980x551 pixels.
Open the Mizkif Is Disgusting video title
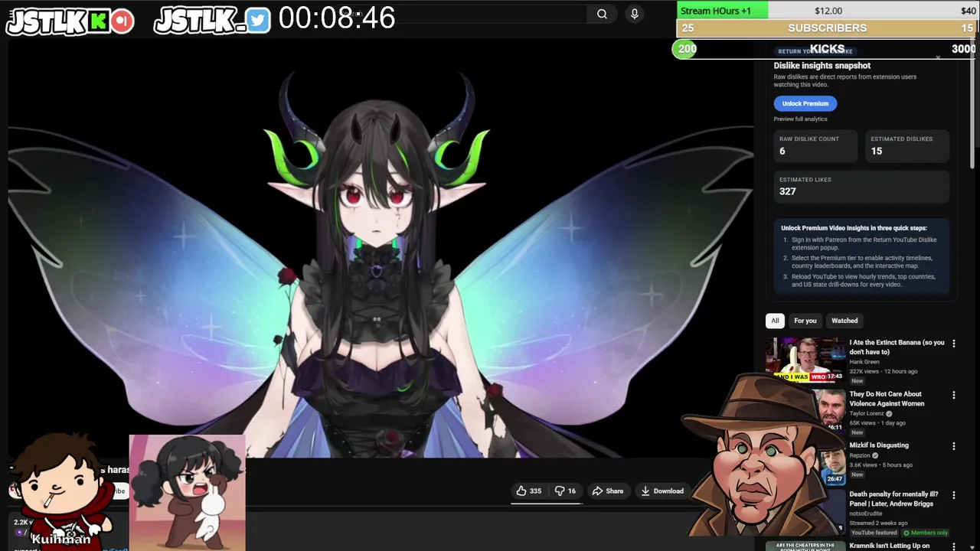pyautogui.click(x=879, y=445)
